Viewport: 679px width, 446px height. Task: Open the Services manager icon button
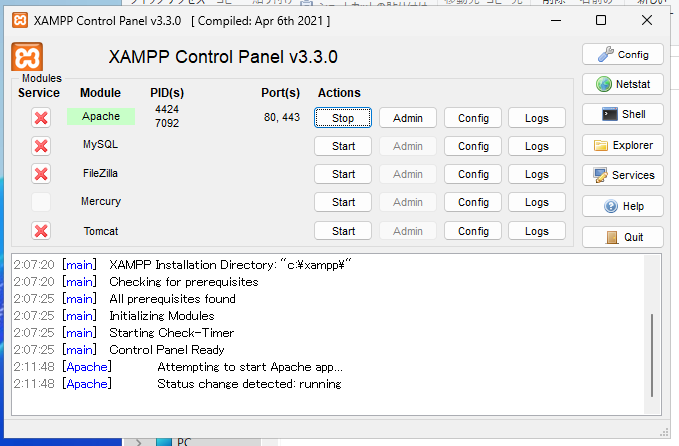tap(622, 175)
